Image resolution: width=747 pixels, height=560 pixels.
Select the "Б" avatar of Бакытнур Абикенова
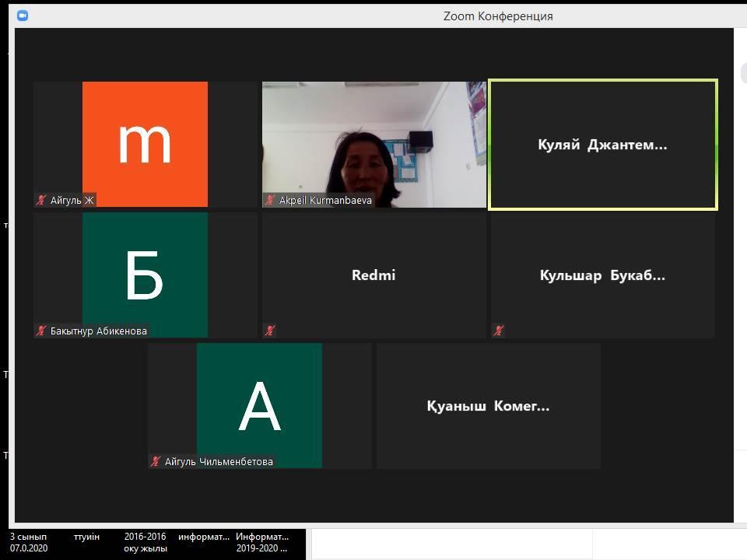pos(143,275)
